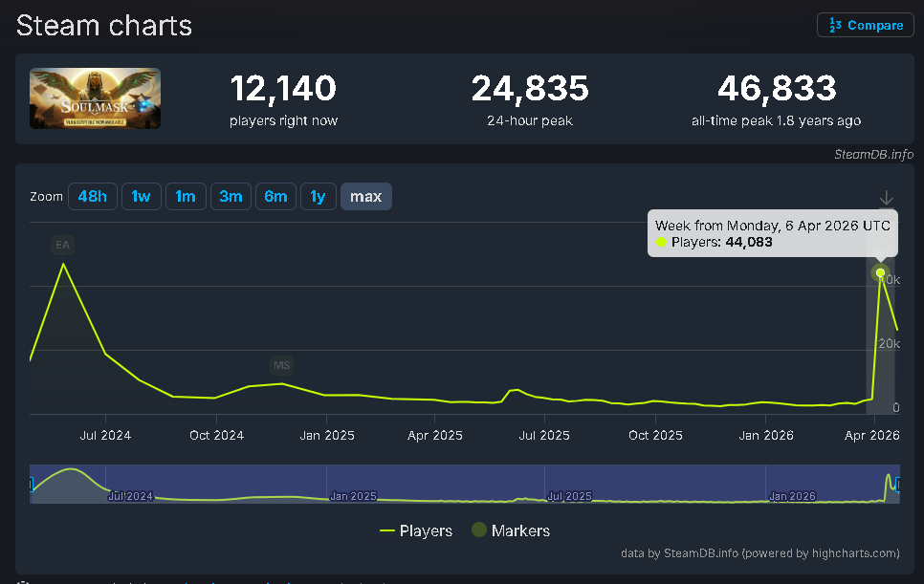
Task: Click the highlighted 6 Apr 2026 data point
Action: pyautogui.click(x=880, y=272)
